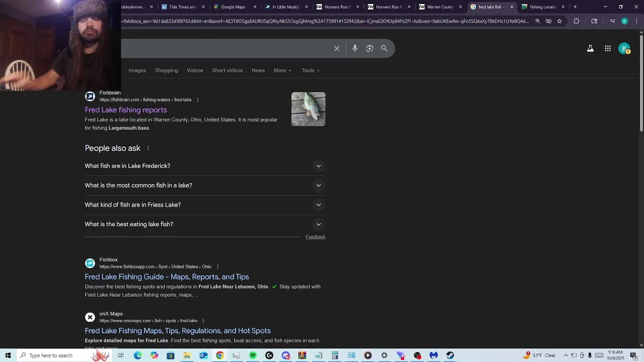The image size is (644, 362).
Task: Open more options for onX Maps result
Action: click(203, 321)
